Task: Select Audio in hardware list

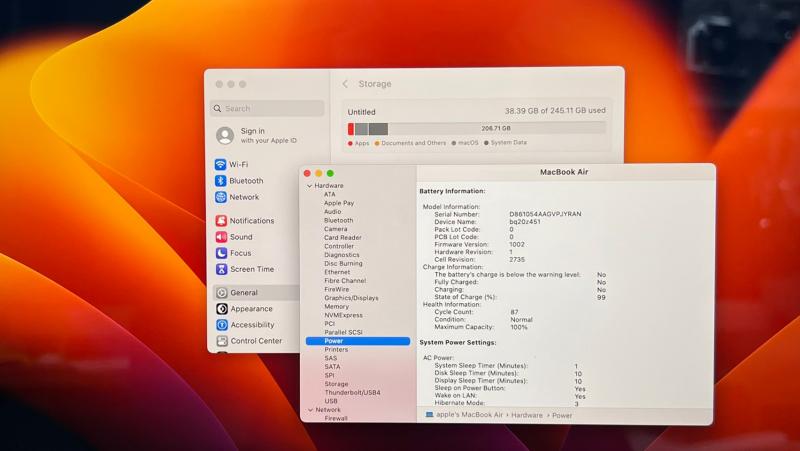Action: (x=332, y=212)
